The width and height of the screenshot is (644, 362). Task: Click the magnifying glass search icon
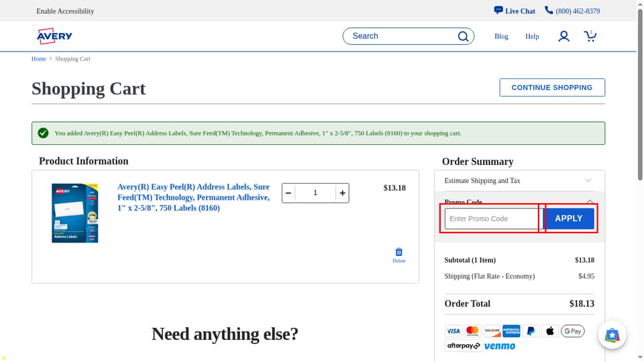click(463, 36)
